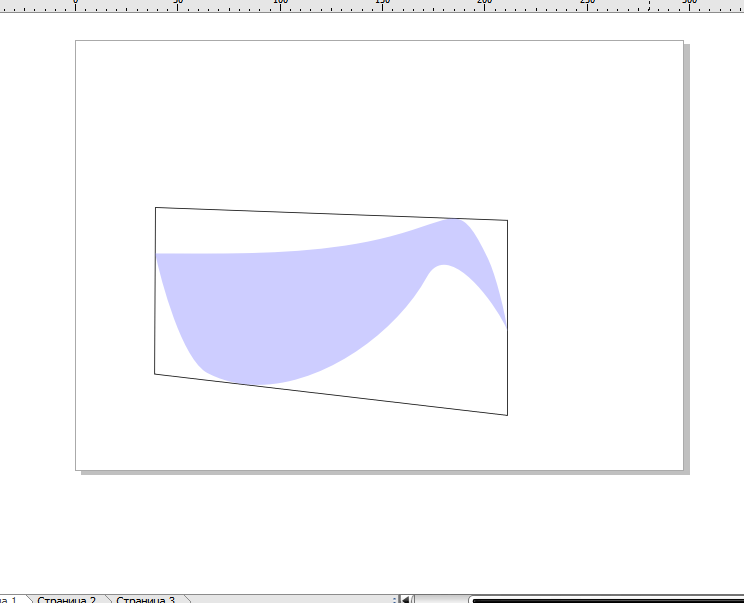Click the 250 mark on the horizontal ruler

point(586,5)
